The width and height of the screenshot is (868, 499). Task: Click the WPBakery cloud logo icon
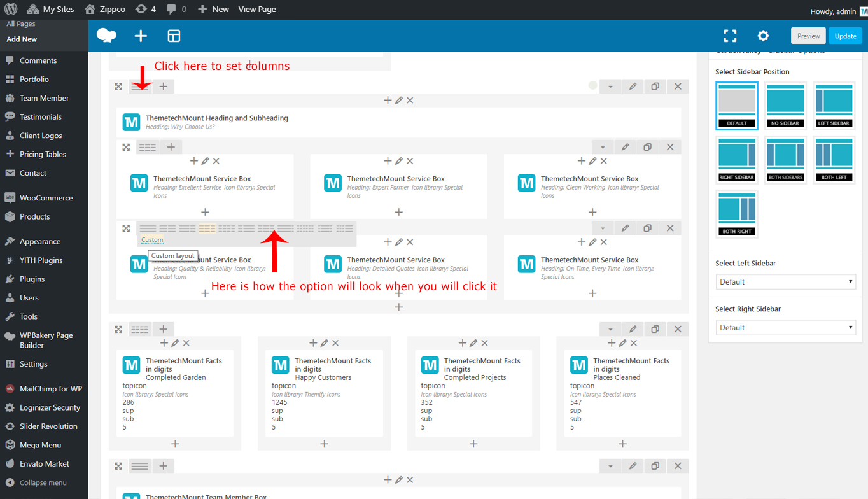pyautogui.click(x=106, y=36)
